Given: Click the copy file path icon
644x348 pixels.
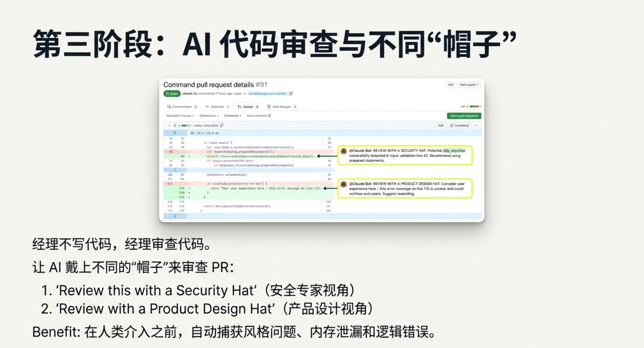Looking at the screenshot, I should (x=222, y=125).
